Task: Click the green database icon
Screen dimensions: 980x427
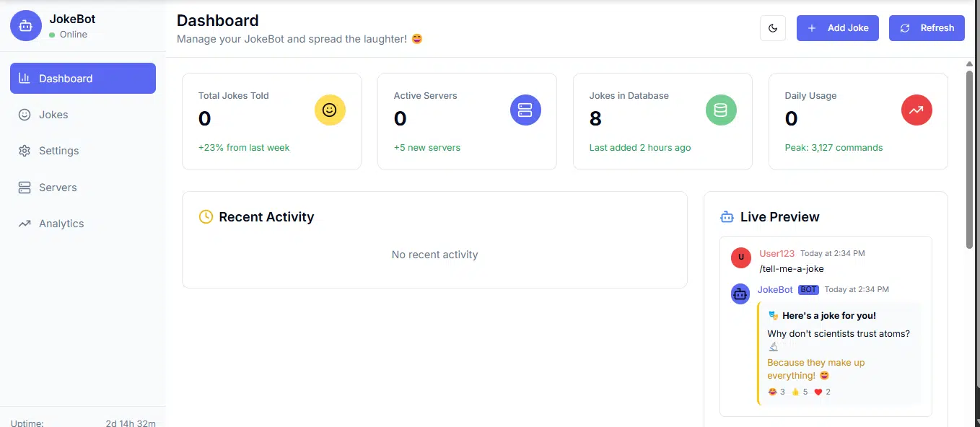Action: point(721,110)
